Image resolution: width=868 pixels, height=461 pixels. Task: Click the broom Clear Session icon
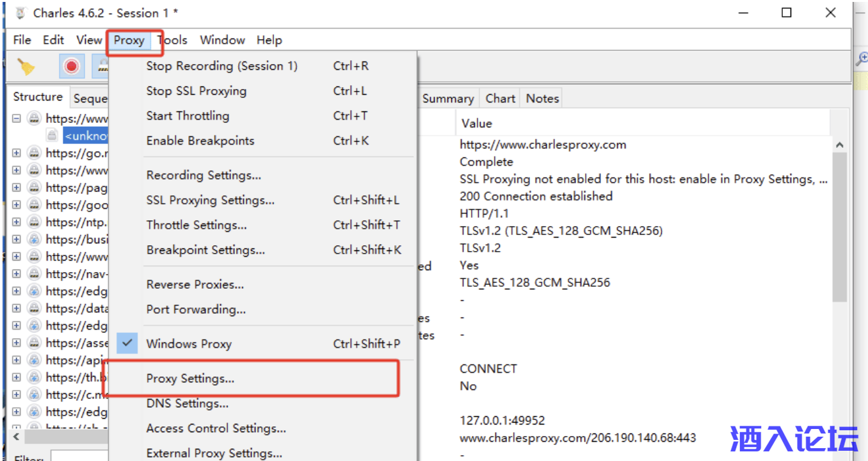(26, 67)
